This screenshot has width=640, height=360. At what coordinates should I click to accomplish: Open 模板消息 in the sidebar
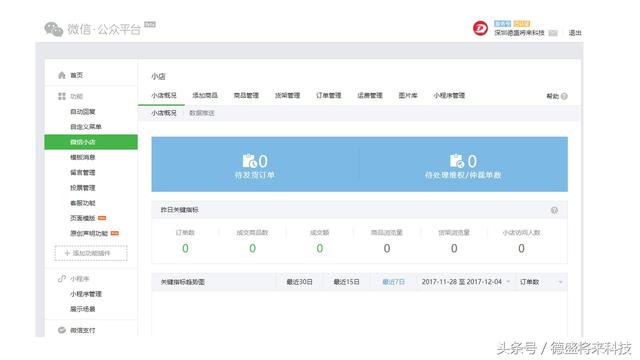pyautogui.click(x=82, y=158)
